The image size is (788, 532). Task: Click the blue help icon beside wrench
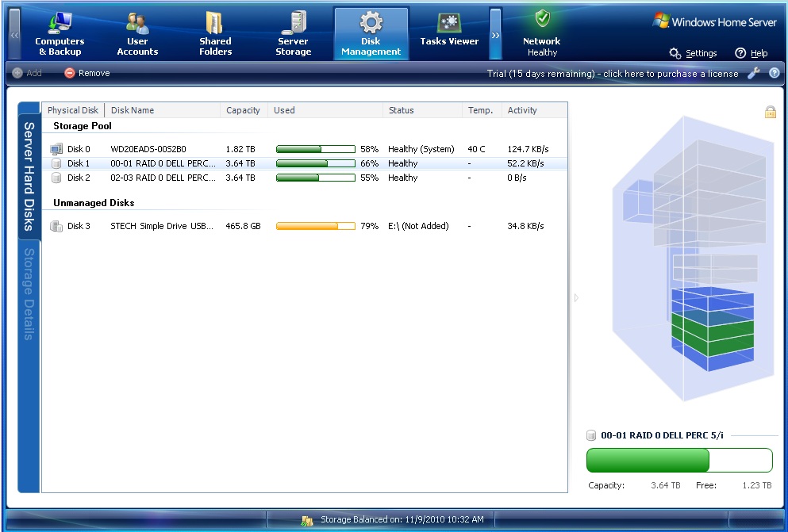(775, 73)
